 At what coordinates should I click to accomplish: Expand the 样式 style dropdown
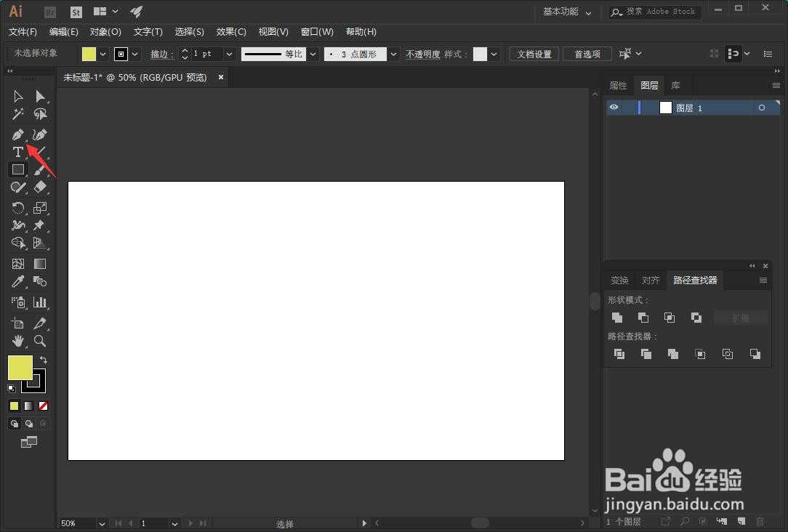[494, 55]
